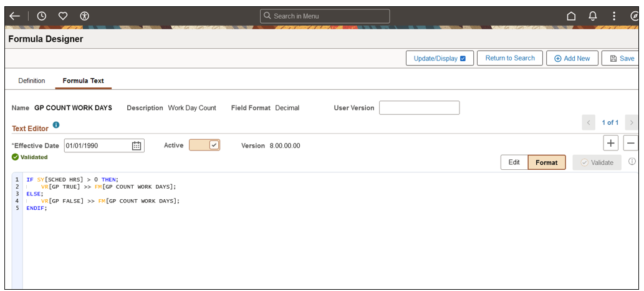The image size is (644, 291).
Task: Click the User Version input field
Action: tap(419, 108)
